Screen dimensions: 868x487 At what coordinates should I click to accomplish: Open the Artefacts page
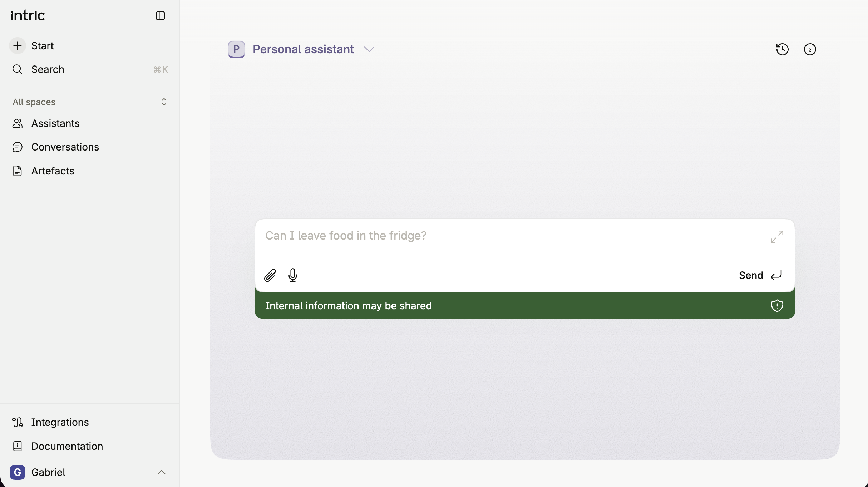point(53,171)
